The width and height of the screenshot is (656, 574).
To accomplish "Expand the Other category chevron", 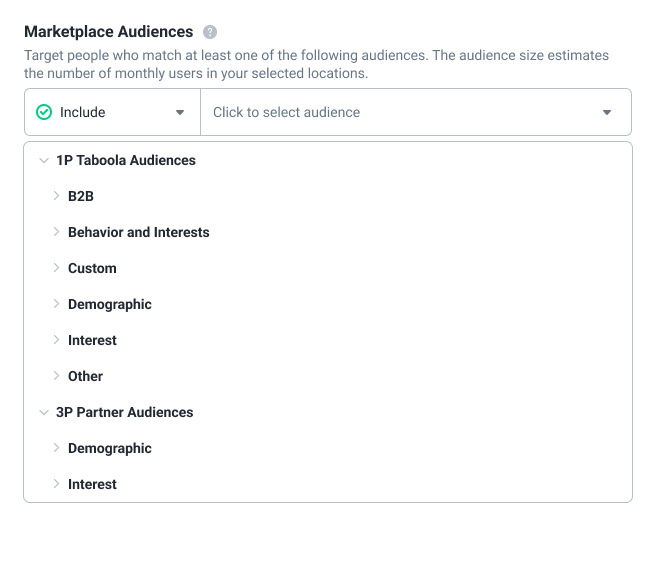I will point(56,376).
